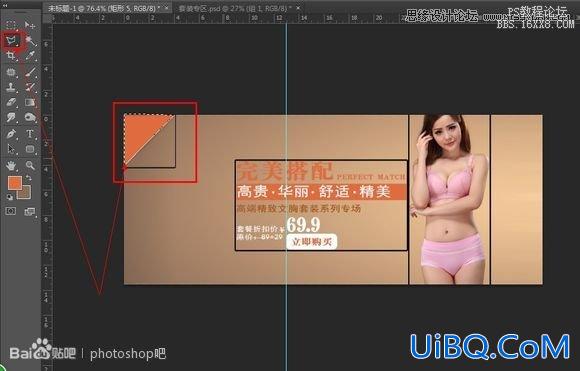
Task: Click the orange triangle selection on canvas
Action: [141, 132]
